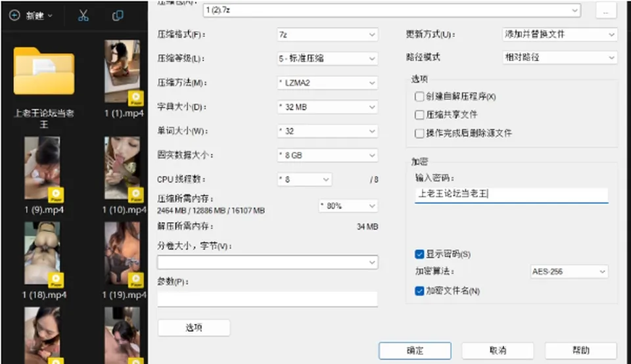Click the 确定 button
Screen dimensions: 631x364
point(415,351)
